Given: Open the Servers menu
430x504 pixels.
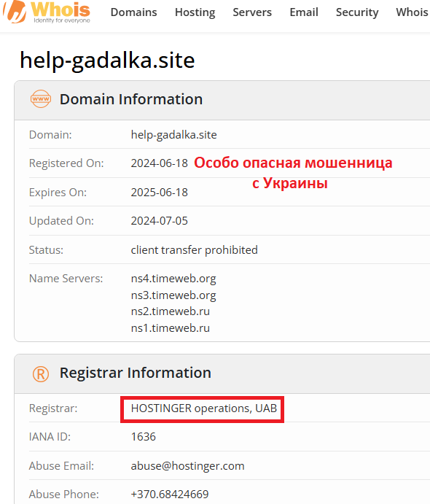Looking at the screenshot, I should [252, 12].
